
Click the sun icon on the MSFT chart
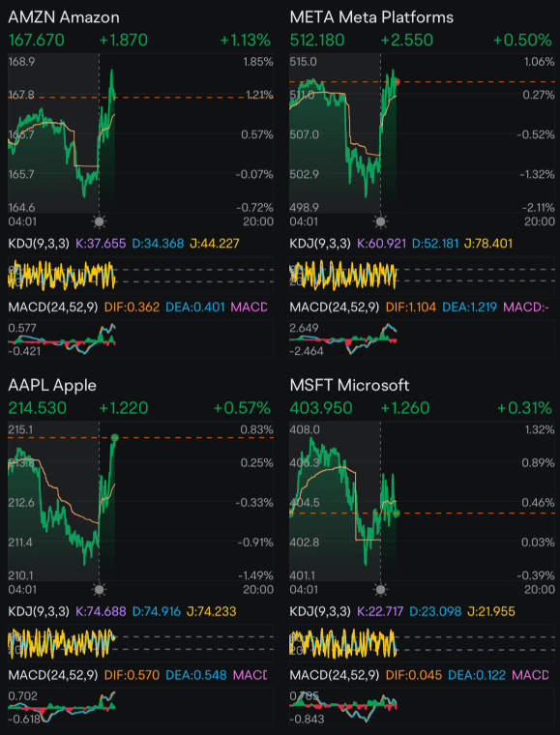tap(380, 590)
